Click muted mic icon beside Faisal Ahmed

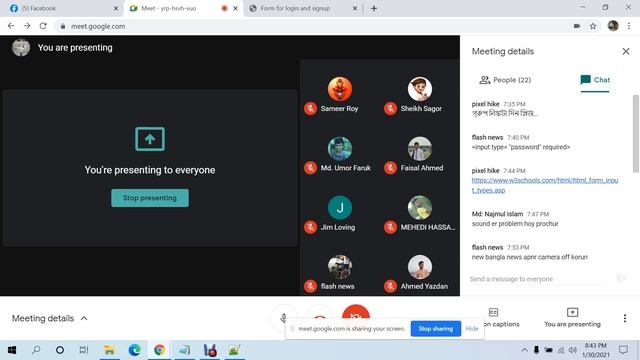(390, 168)
